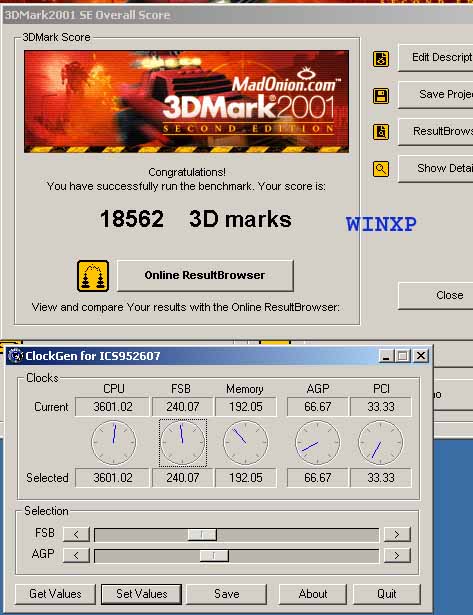Click the AGP slider thumb
The height and width of the screenshot is (615, 473).
214,555
